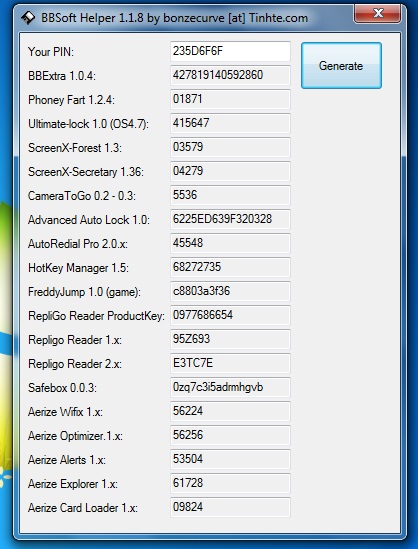Click the 'Advanced Auto Lock 1.0:' label
Image resolution: width=418 pixels, height=549 pixels.
coord(89,220)
